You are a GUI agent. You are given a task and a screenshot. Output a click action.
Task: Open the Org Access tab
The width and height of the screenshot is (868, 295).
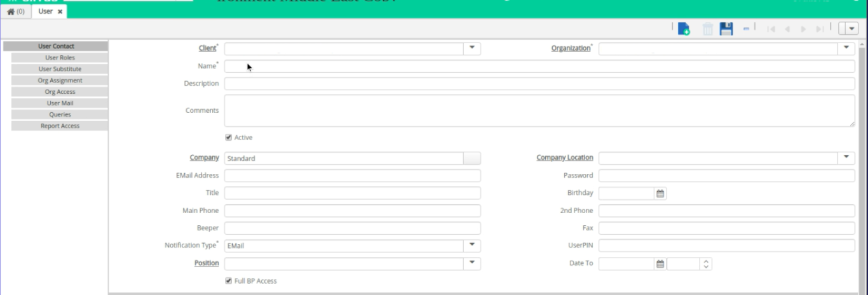(x=60, y=92)
